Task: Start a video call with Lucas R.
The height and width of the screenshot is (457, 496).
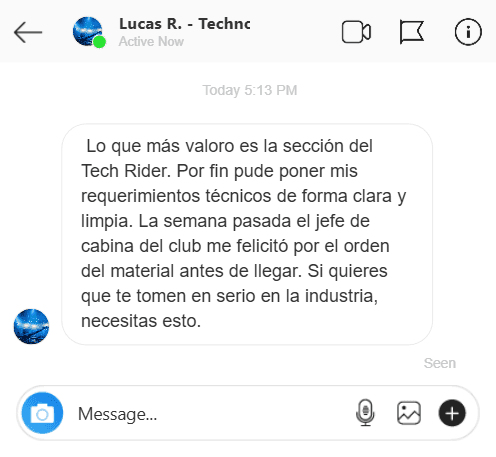Action: [x=356, y=32]
